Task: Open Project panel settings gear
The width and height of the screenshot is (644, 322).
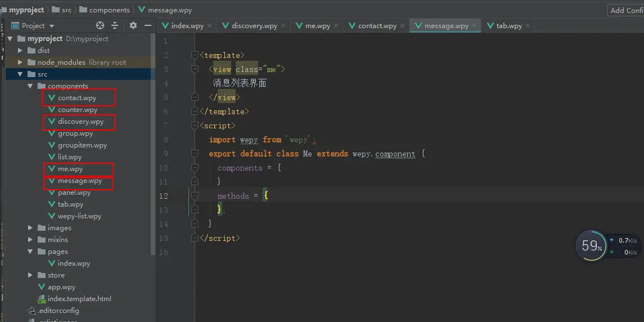Action: 133,25
